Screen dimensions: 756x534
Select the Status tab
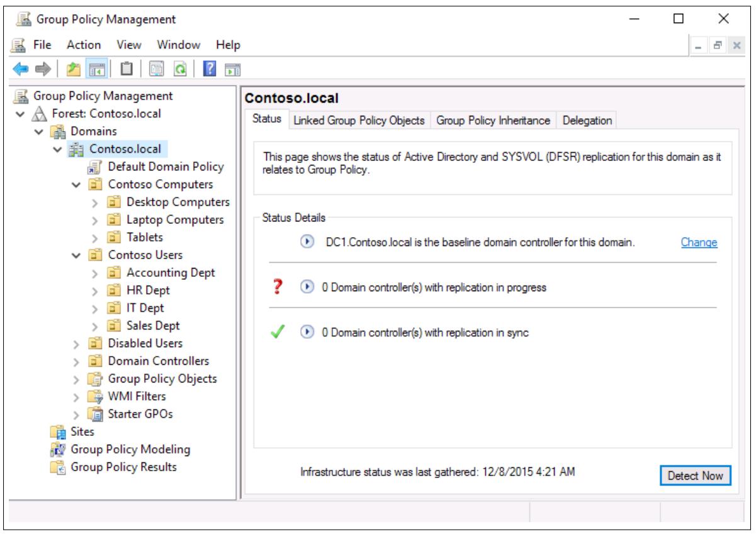tap(266, 120)
